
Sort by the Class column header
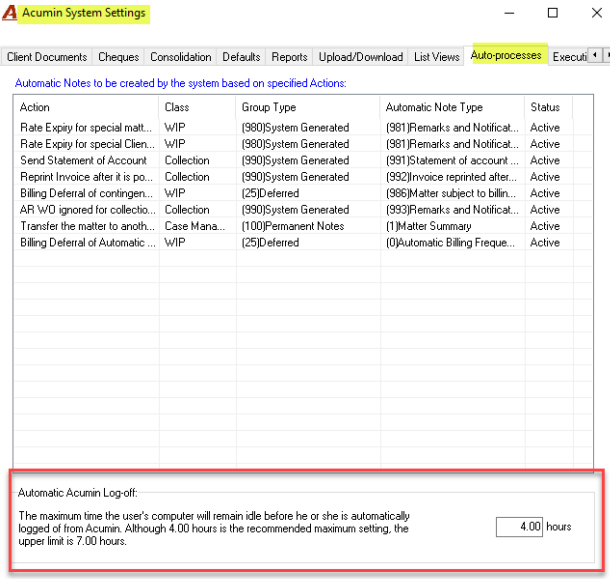197,107
